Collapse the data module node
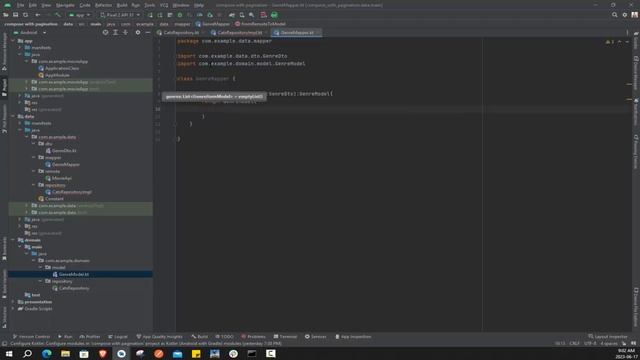640x360 pixels. [x=13, y=116]
